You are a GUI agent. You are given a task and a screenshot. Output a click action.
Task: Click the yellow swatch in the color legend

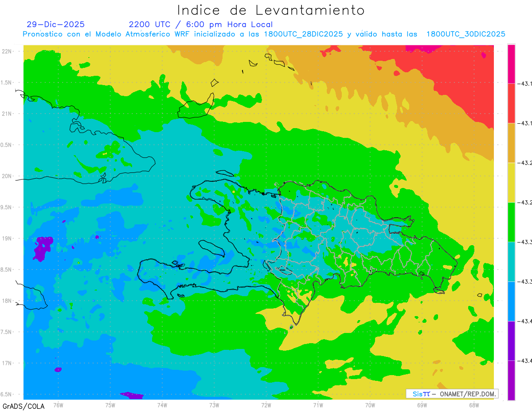tap(511, 182)
